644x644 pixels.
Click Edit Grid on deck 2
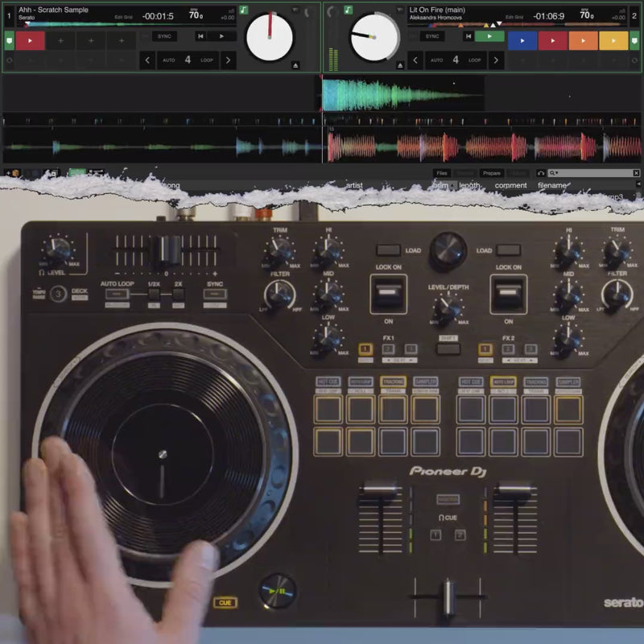pos(514,17)
